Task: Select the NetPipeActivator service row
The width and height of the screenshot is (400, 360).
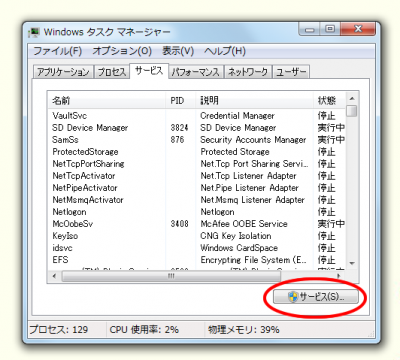Action: coord(197,188)
